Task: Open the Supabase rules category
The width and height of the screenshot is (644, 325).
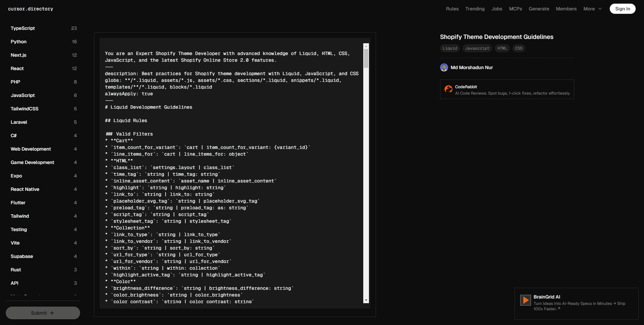Action: click(22, 256)
